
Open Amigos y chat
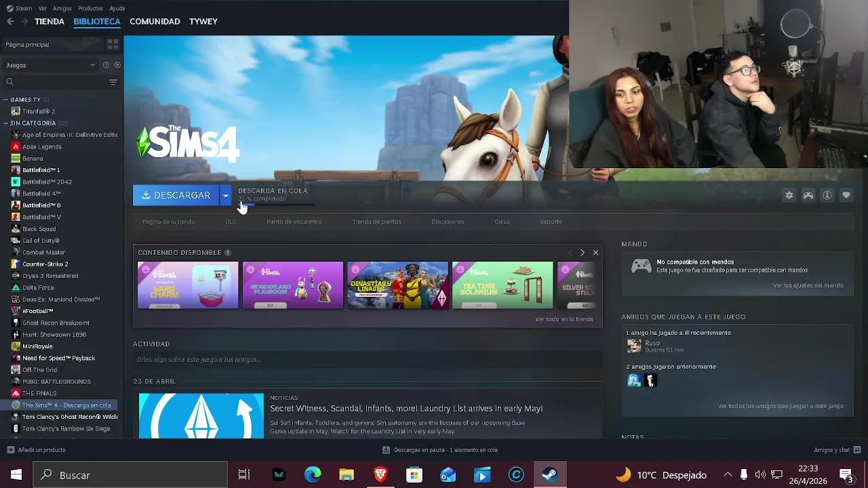(836, 450)
